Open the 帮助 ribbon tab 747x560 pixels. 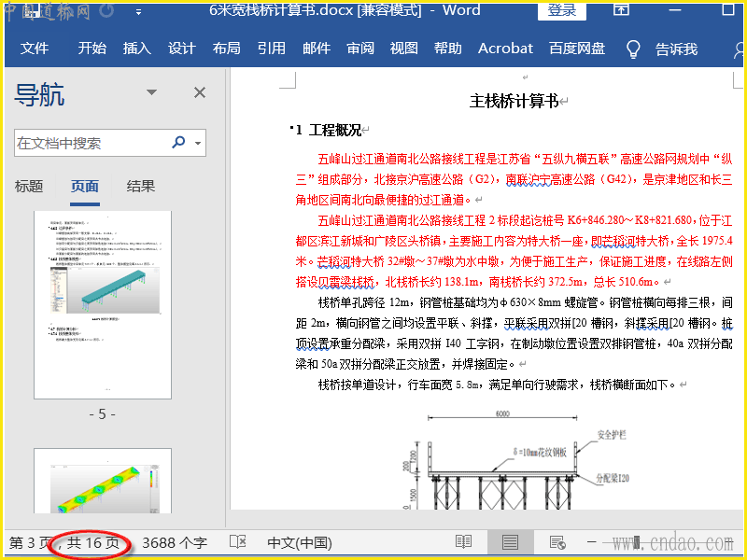(x=448, y=49)
